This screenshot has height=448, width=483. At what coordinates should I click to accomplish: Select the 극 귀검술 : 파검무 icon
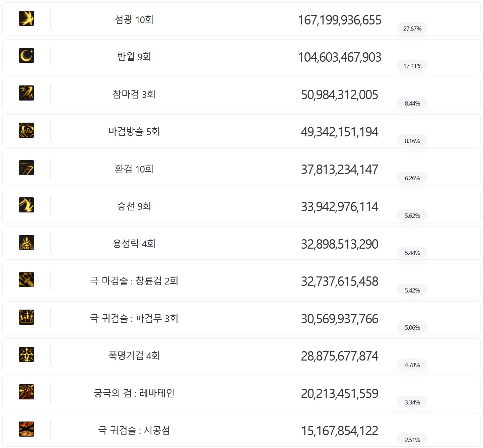pos(26,317)
